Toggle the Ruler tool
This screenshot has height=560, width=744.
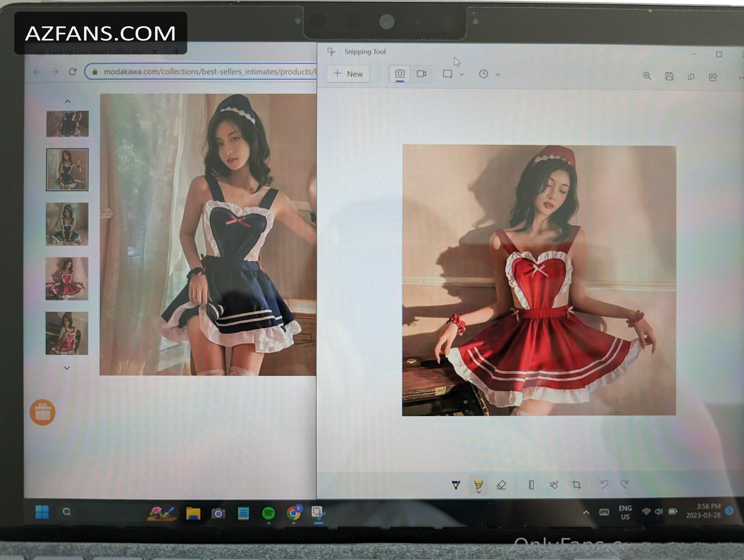point(531,484)
